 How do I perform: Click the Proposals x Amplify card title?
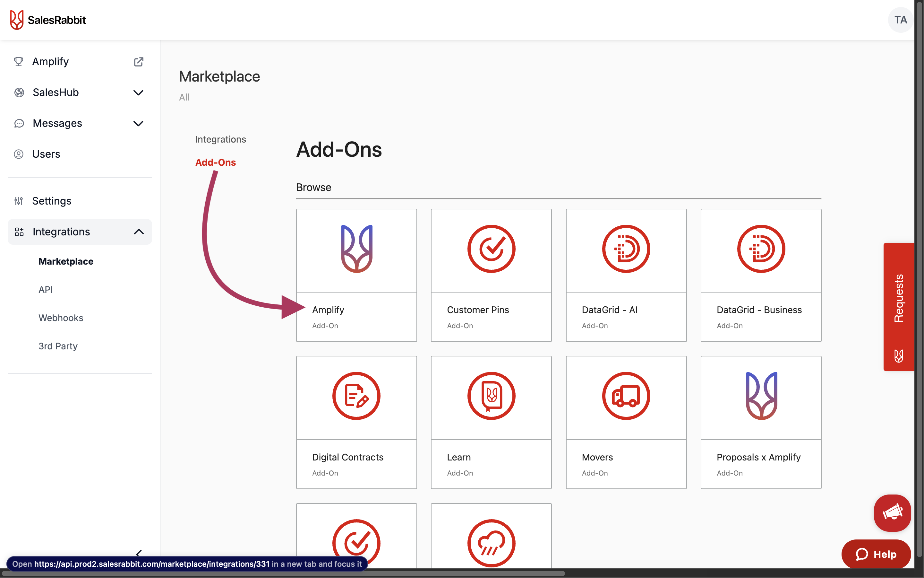tap(759, 457)
